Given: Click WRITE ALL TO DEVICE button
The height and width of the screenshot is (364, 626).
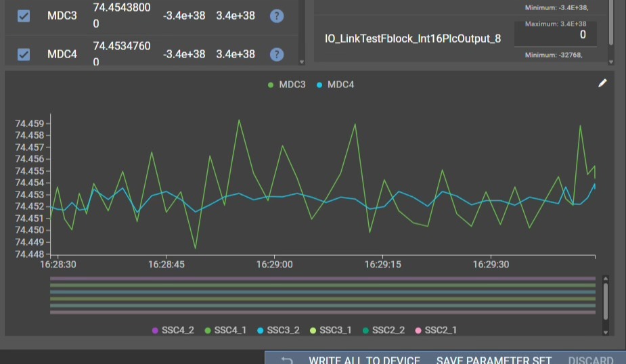Looking at the screenshot, I should tap(364, 360).
